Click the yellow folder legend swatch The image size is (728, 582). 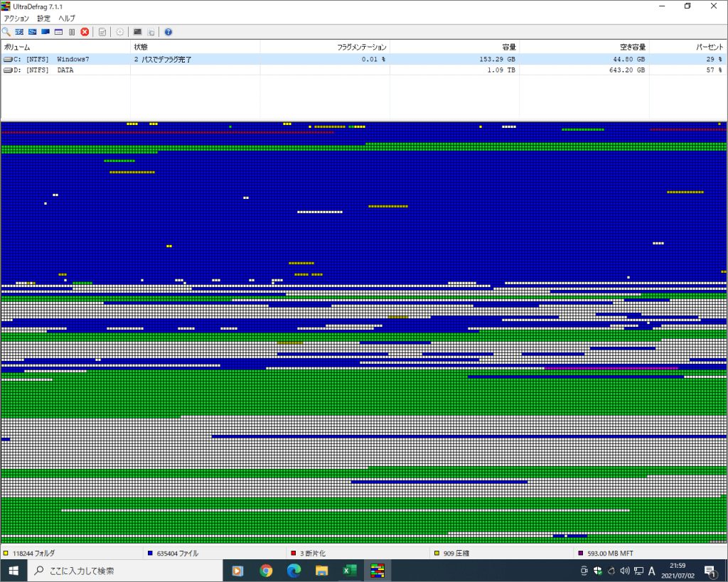[6, 554]
